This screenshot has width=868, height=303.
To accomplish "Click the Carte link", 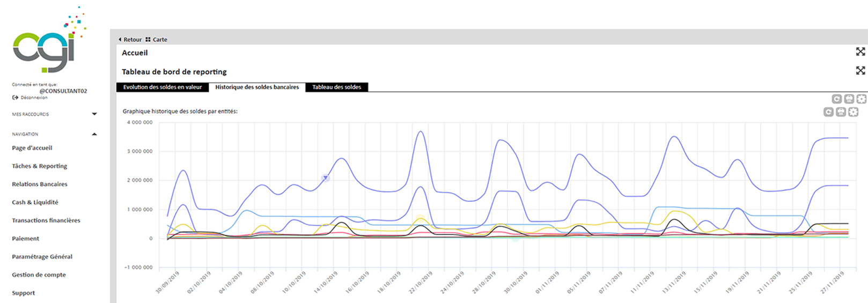I will click(160, 39).
